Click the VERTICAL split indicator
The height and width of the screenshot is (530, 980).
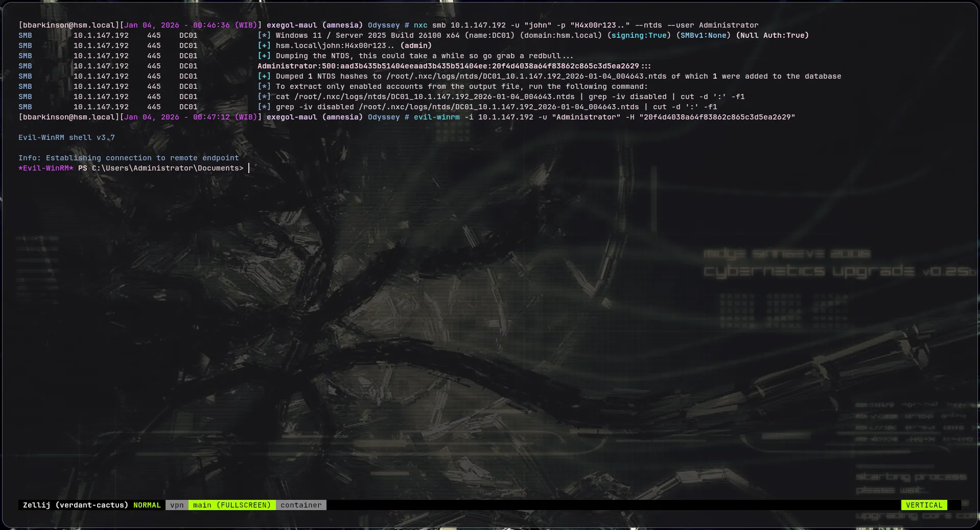point(924,505)
